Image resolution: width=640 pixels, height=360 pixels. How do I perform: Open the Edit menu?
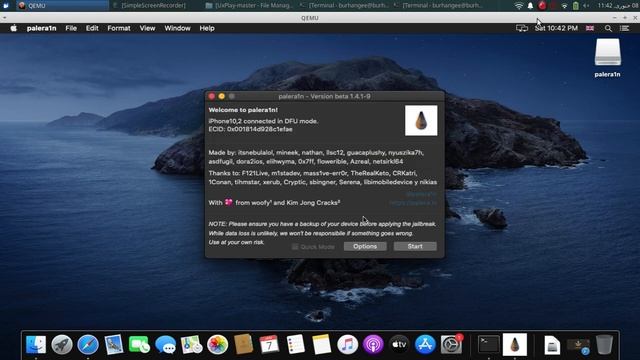(x=92, y=28)
